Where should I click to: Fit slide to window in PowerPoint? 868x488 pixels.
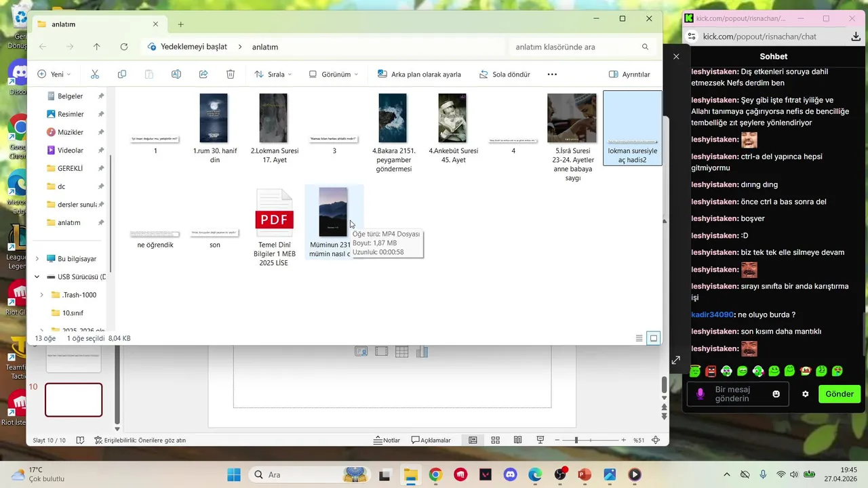(x=656, y=441)
